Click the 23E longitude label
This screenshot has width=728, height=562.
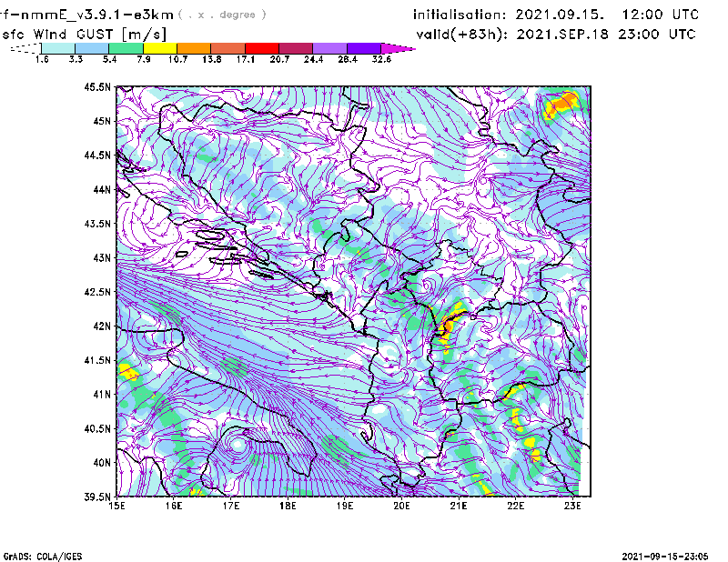pos(572,506)
